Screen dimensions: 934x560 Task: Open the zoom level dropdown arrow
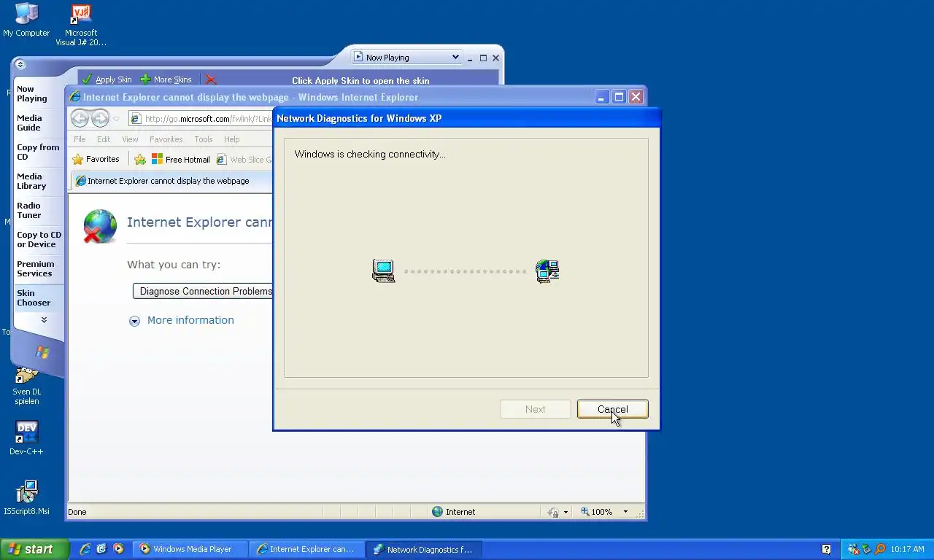pos(625,512)
